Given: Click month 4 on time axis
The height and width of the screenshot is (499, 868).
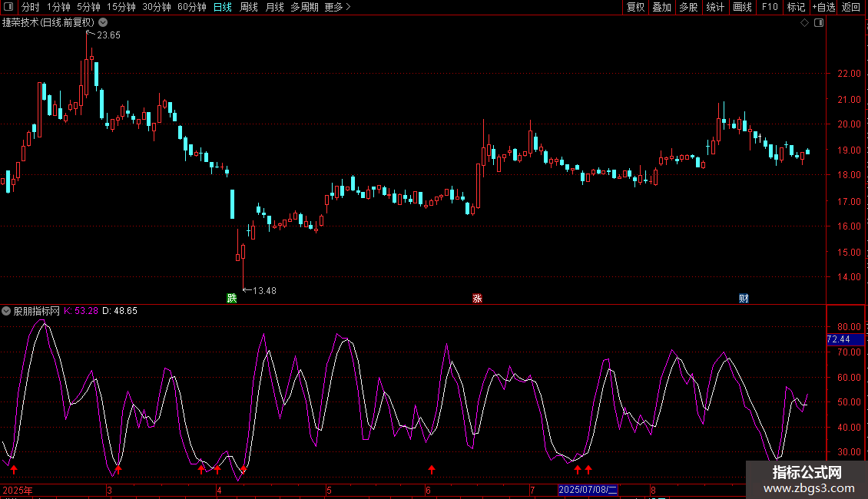Looking at the screenshot, I should coord(219,490).
